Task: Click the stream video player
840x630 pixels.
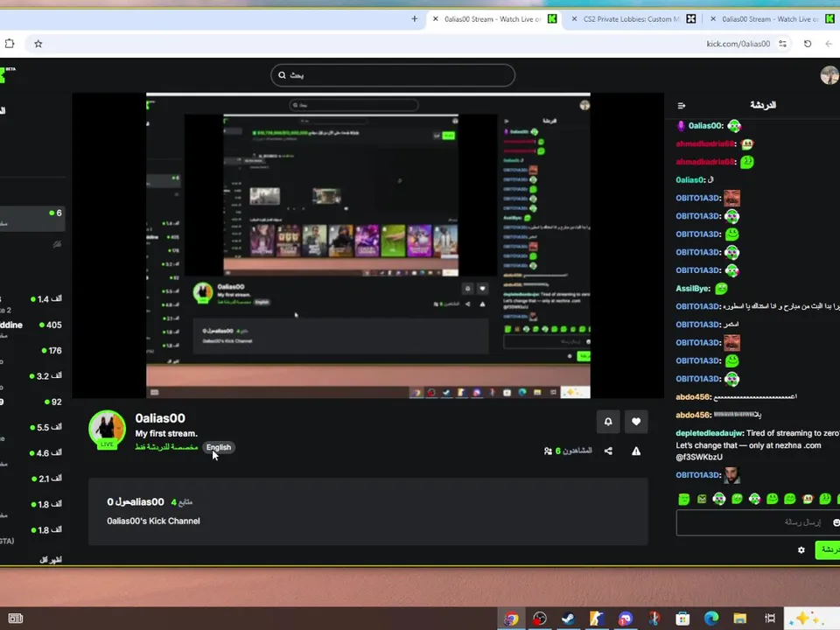Action: pyautogui.click(x=368, y=245)
